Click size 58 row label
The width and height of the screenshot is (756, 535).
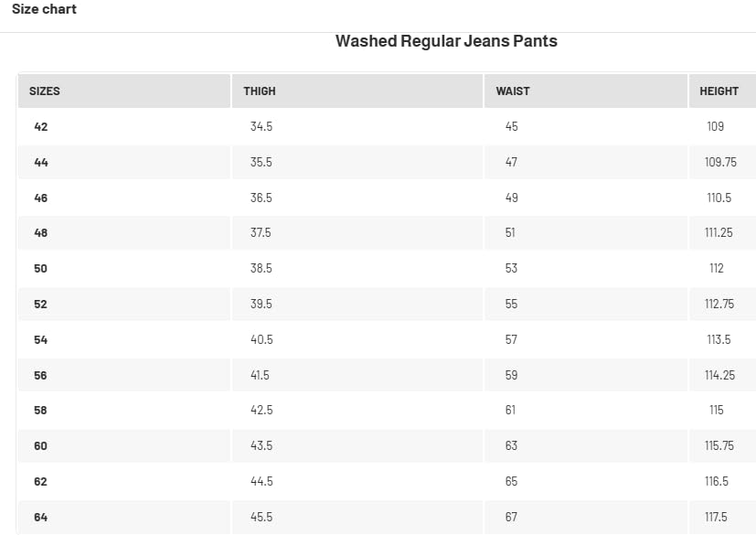[41, 411]
